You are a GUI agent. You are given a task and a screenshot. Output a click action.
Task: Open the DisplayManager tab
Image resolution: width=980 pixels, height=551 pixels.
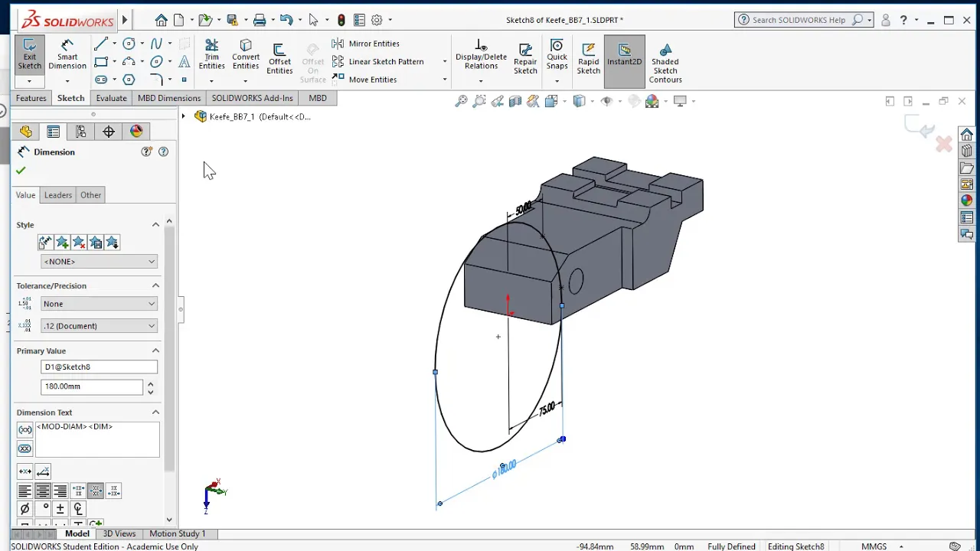coord(136,132)
